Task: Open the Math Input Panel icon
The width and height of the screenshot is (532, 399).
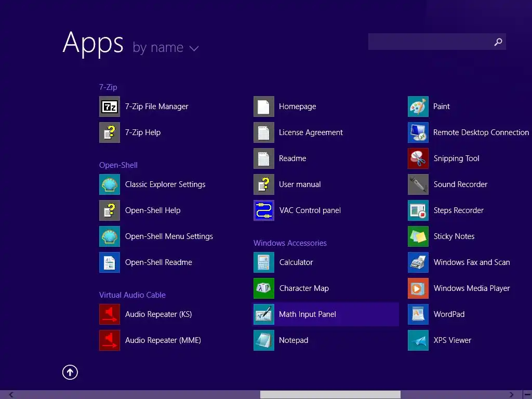Action: coord(263,314)
